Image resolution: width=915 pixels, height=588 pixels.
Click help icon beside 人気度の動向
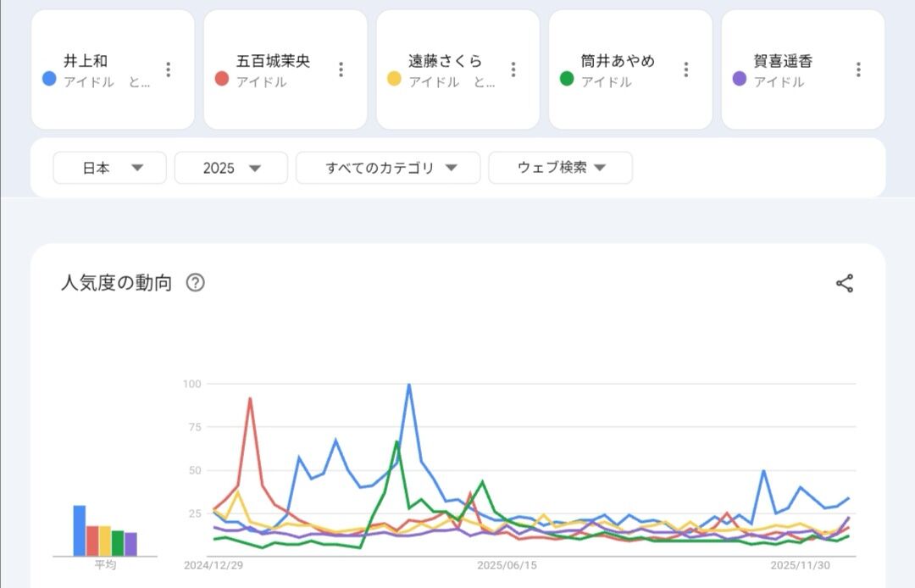195,283
